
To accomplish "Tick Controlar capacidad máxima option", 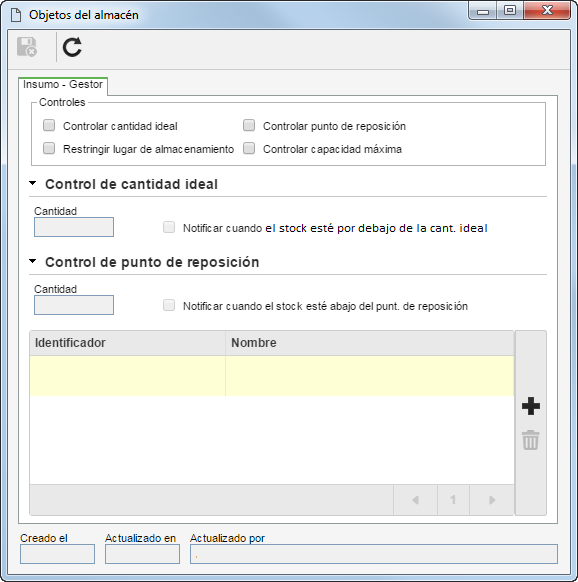I will pyautogui.click(x=249, y=148).
